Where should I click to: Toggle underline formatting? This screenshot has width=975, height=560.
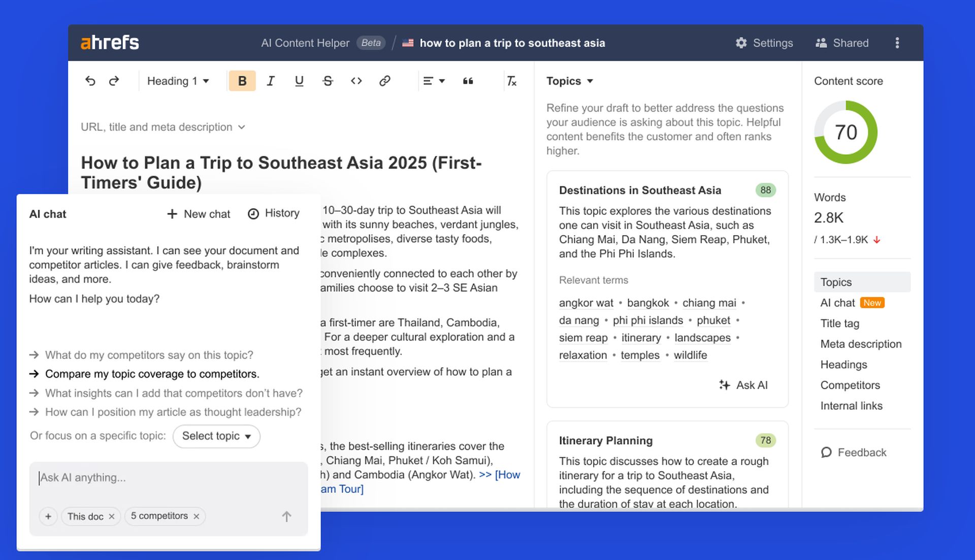pos(299,81)
